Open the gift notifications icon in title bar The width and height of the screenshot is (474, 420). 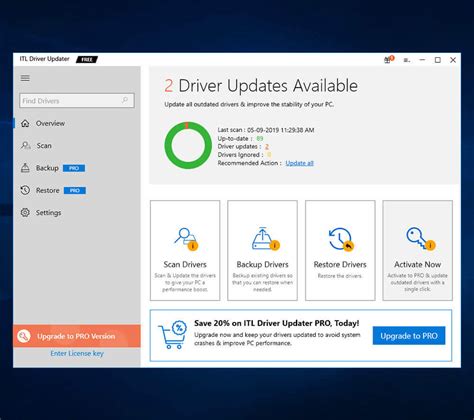tap(388, 60)
